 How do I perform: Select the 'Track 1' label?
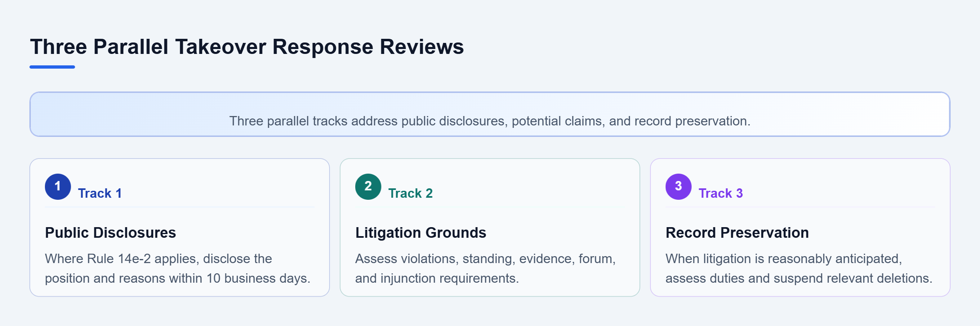(100, 193)
